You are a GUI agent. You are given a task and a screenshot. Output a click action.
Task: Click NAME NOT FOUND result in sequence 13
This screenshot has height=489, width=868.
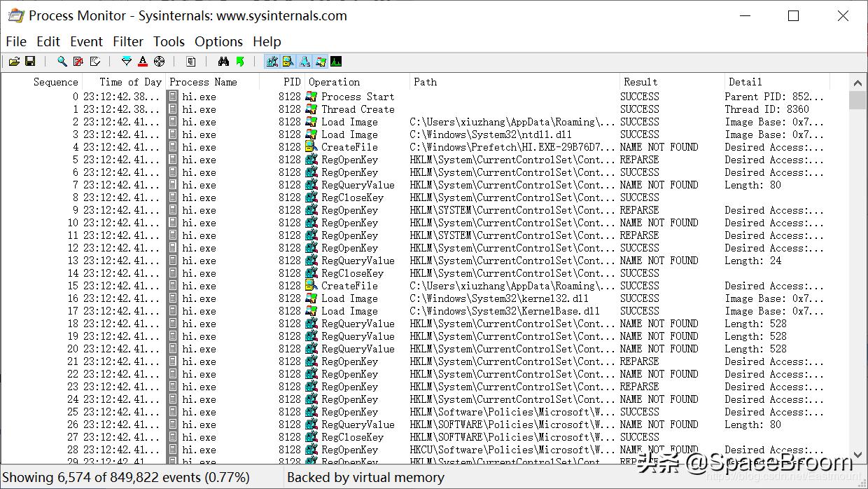click(x=659, y=261)
